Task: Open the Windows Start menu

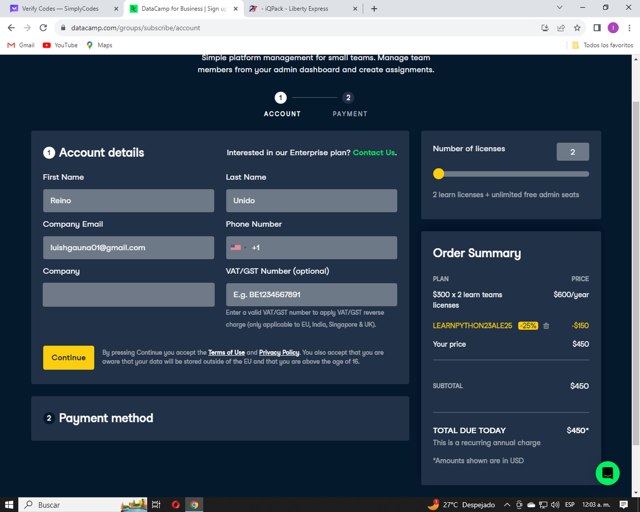Action: pyautogui.click(x=9, y=505)
